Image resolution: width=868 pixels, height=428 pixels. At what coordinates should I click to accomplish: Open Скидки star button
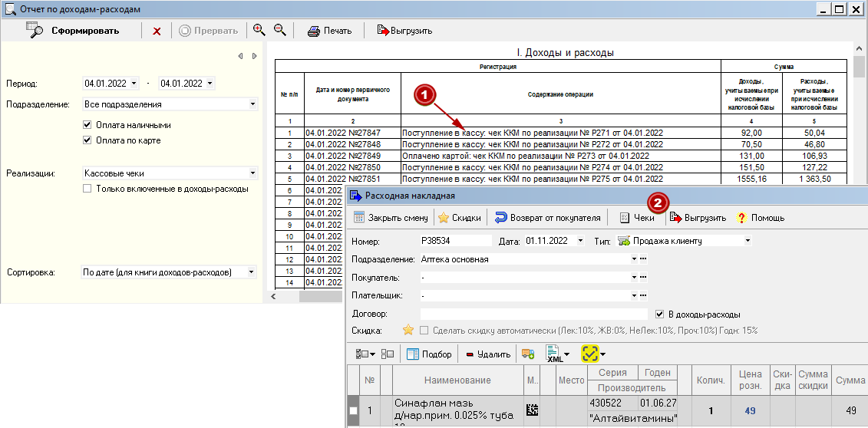[x=460, y=218]
